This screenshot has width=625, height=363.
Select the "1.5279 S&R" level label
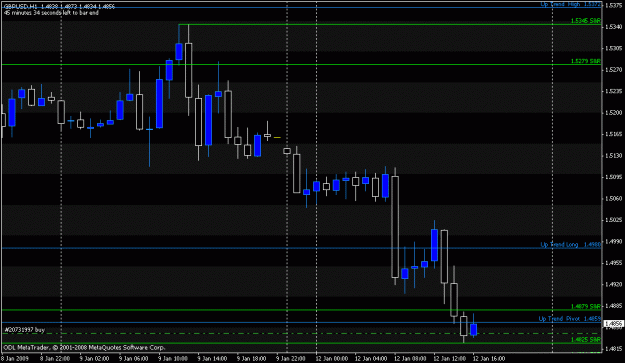(x=586, y=61)
